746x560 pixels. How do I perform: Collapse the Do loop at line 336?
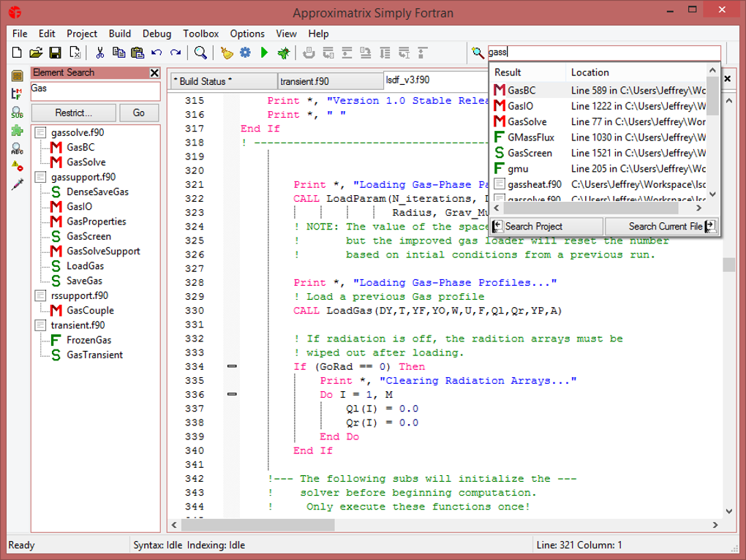[x=232, y=394]
